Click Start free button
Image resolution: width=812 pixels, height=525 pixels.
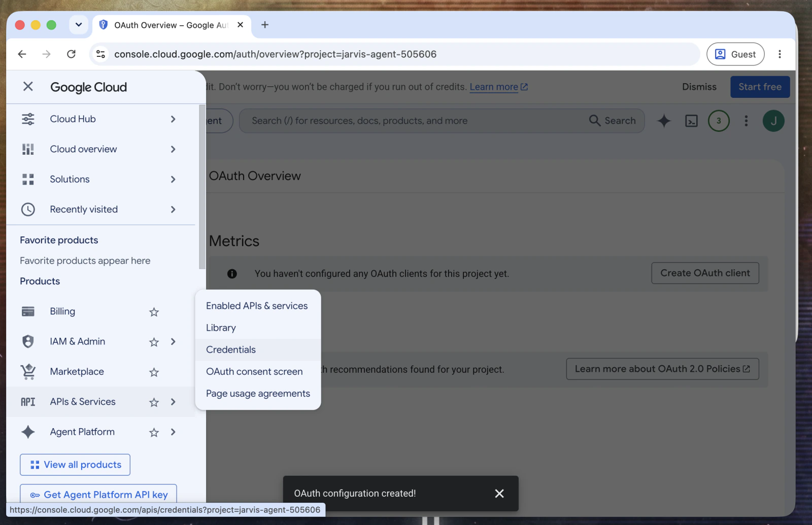(x=760, y=87)
